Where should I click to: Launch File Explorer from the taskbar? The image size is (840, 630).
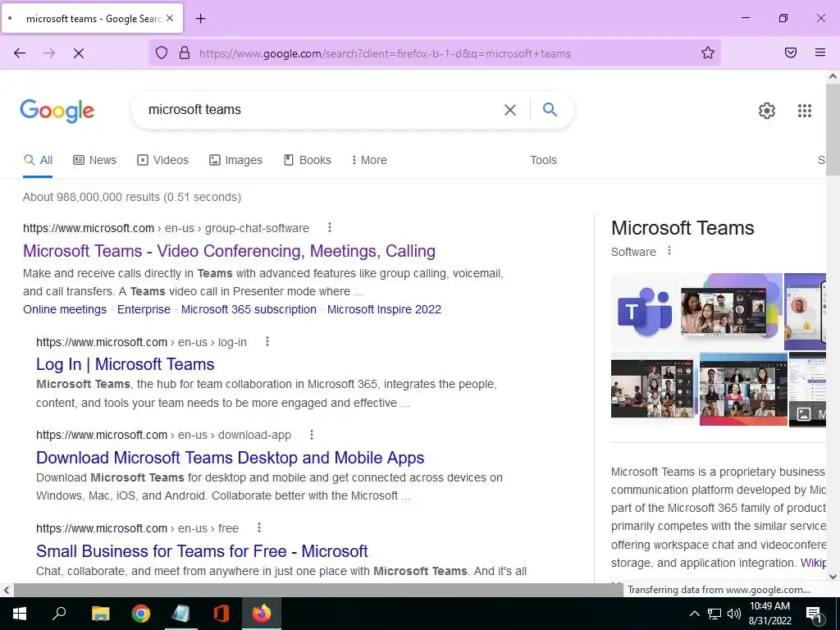(100, 614)
